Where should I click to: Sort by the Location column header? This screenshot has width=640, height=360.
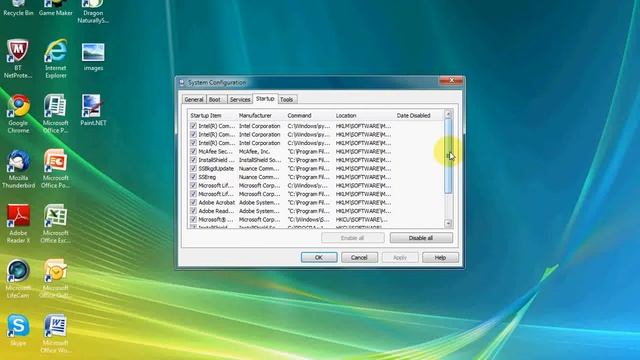point(364,116)
